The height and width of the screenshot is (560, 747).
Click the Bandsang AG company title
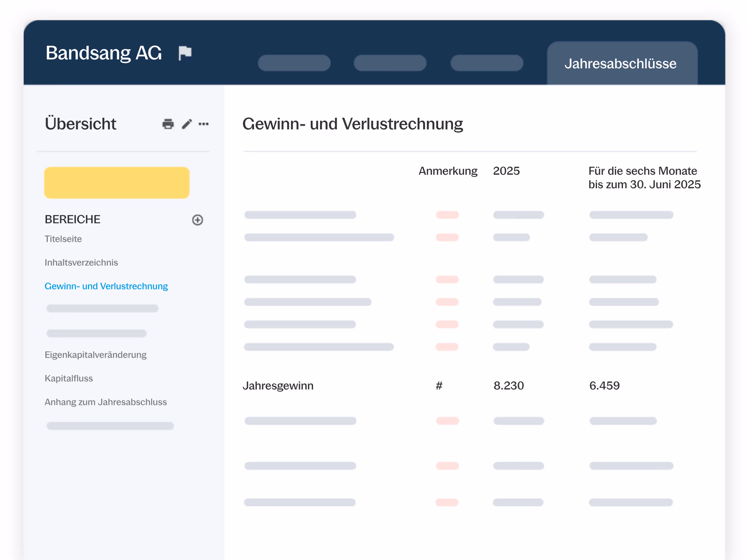(x=104, y=53)
